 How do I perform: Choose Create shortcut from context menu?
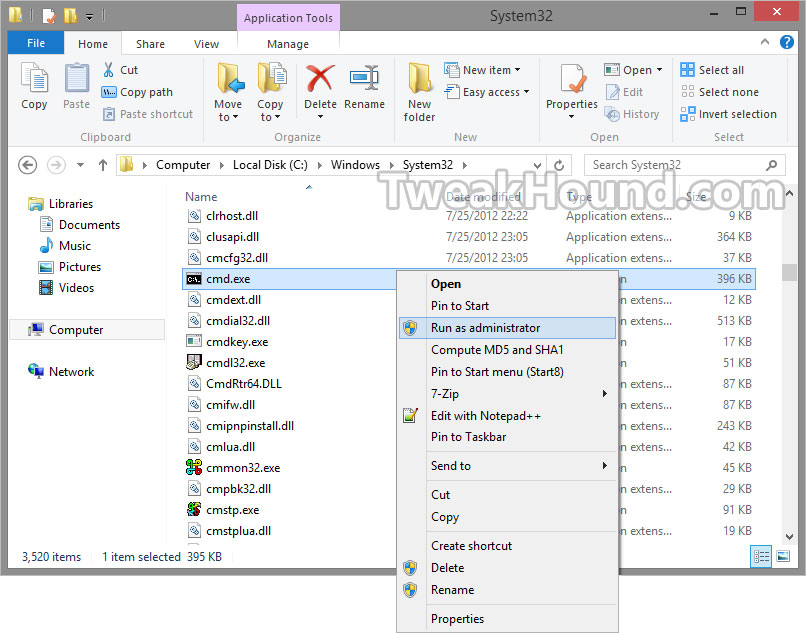pyautogui.click(x=507, y=546)
